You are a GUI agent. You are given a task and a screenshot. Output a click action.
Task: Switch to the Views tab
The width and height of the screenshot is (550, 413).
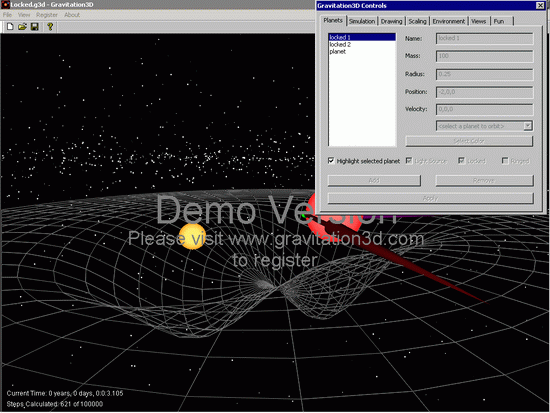pyautogui.click(x=478, y=21)
